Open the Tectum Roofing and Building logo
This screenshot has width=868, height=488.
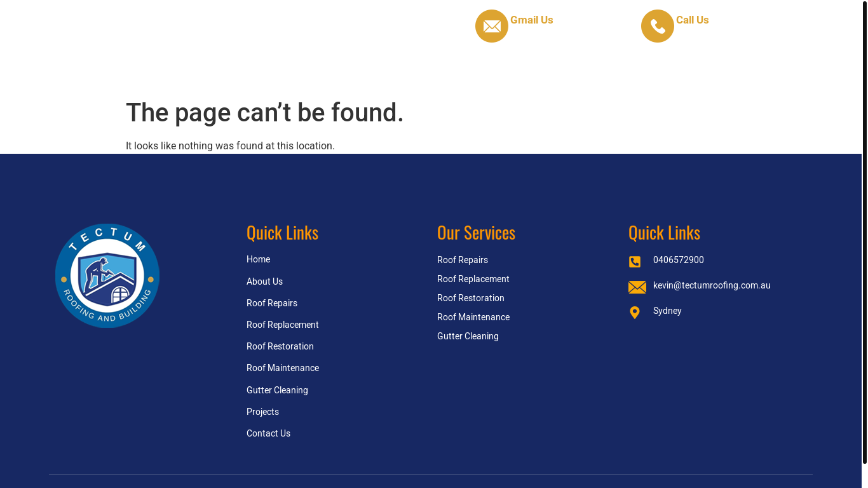(x=107, y=276)
